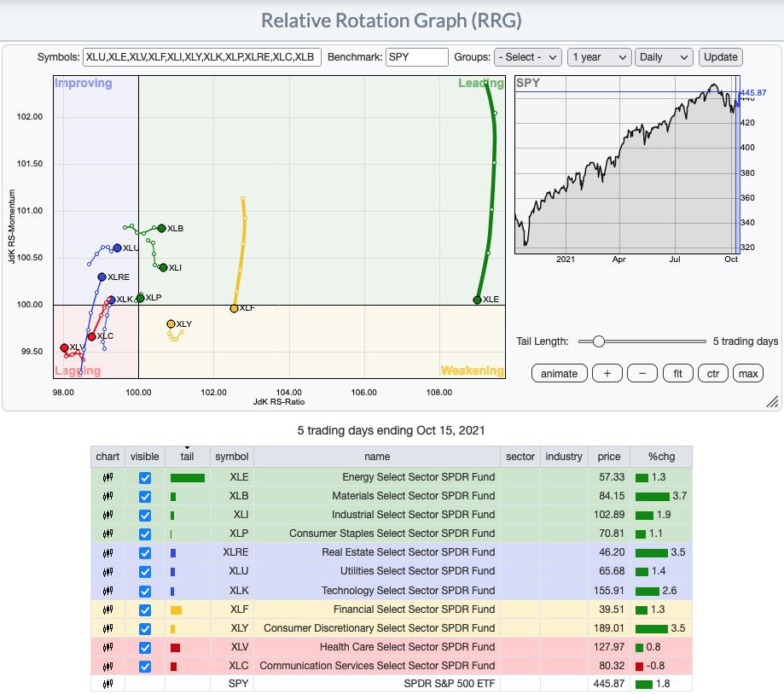The image size is (784, 694).
Task: Click the fit button
Action: (x=677, y=373)
